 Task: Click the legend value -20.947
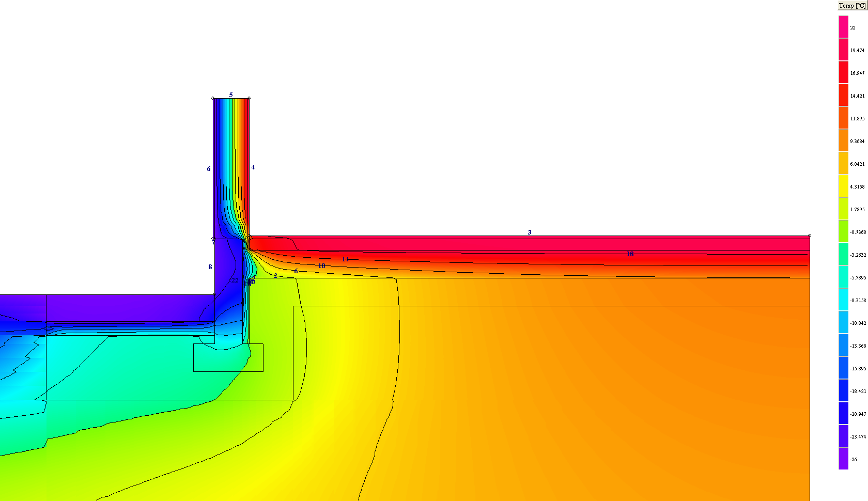858,414
